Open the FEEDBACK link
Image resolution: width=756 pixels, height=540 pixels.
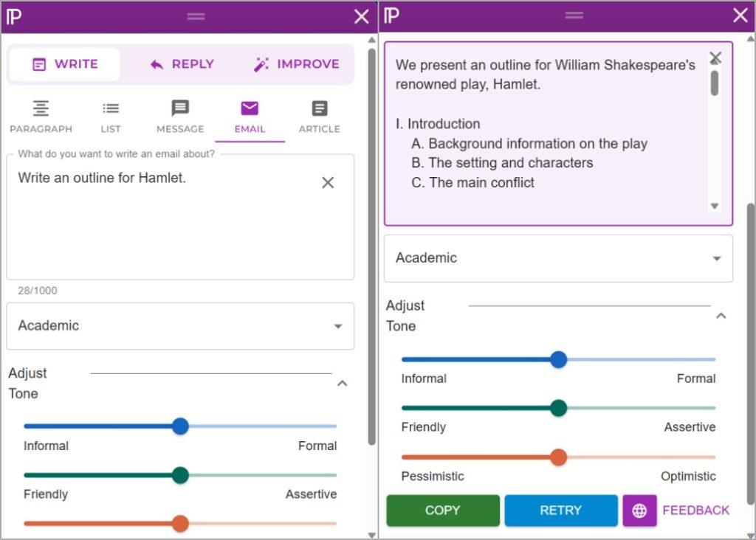point(695,510)
